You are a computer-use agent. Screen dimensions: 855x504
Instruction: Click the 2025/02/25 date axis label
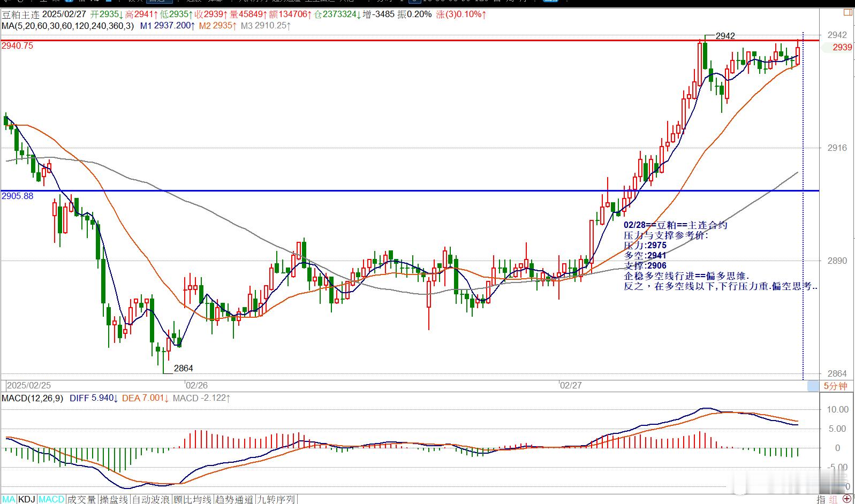[29, 385]
